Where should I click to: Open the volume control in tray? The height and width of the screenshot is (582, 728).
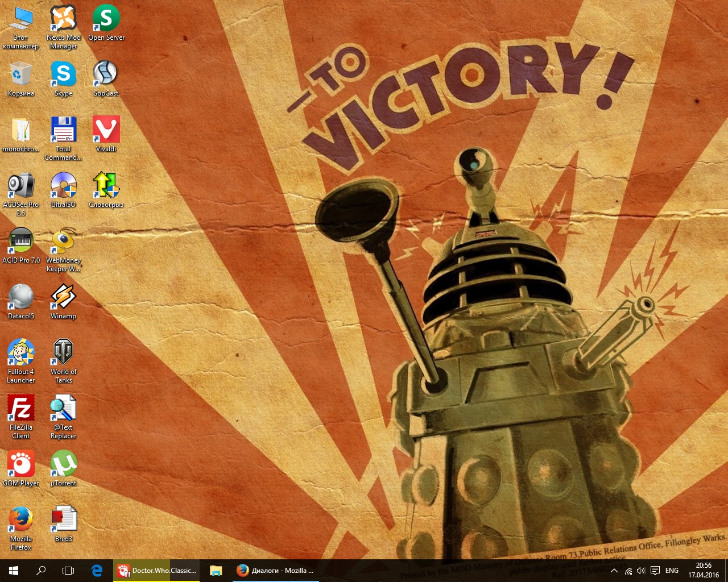tap(642, 571)
